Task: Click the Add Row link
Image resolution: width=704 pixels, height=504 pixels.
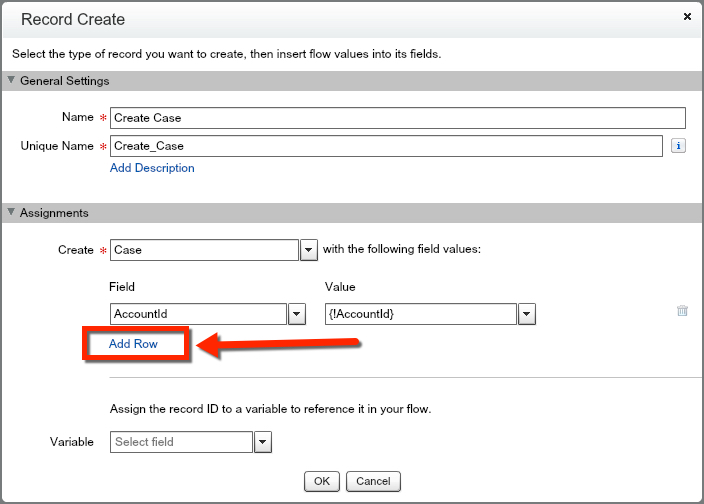Action: tap(133, 344)
